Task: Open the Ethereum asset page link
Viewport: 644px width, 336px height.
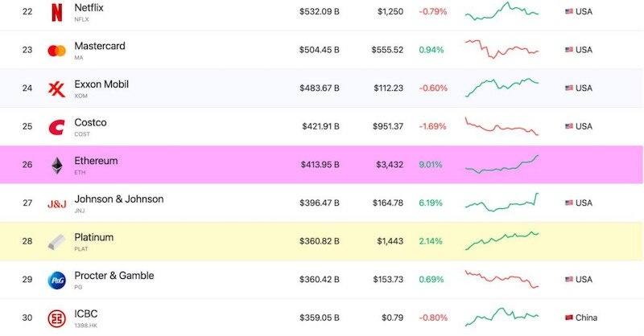Action: [x=96, y=161]
